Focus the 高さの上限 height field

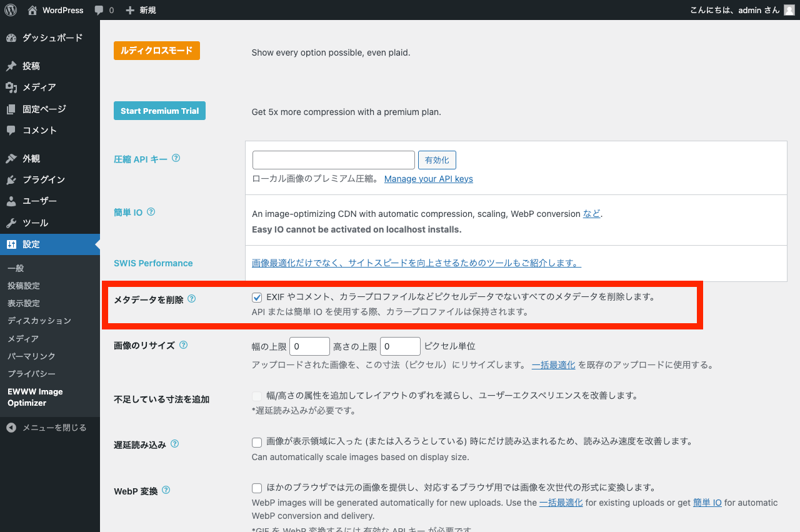click(x=400, y=346)
